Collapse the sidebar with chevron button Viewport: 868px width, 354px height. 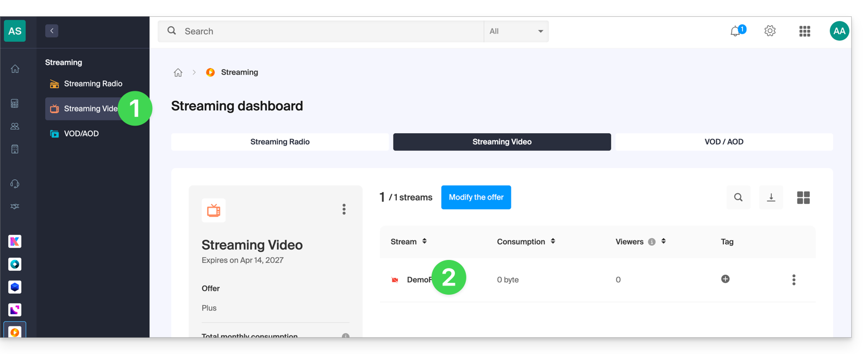[x=52, y=31]
